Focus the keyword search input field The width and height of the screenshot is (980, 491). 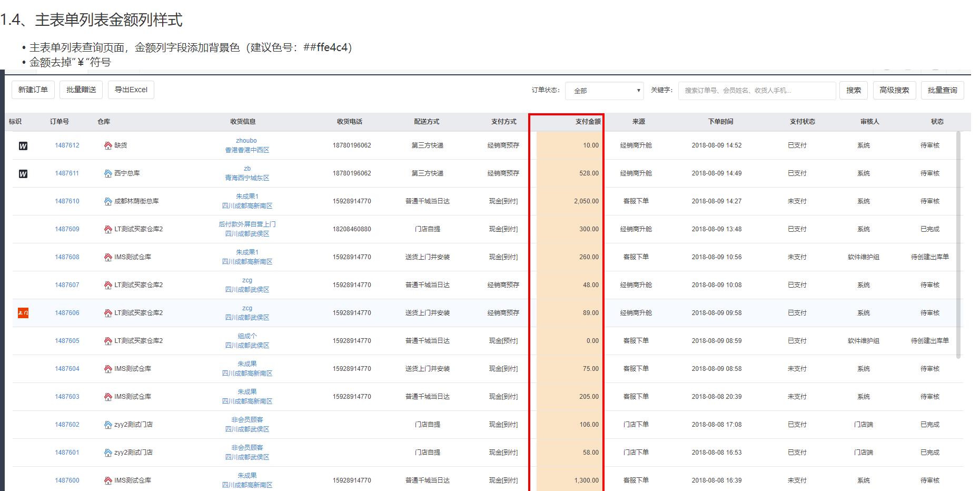coord(757,91)
